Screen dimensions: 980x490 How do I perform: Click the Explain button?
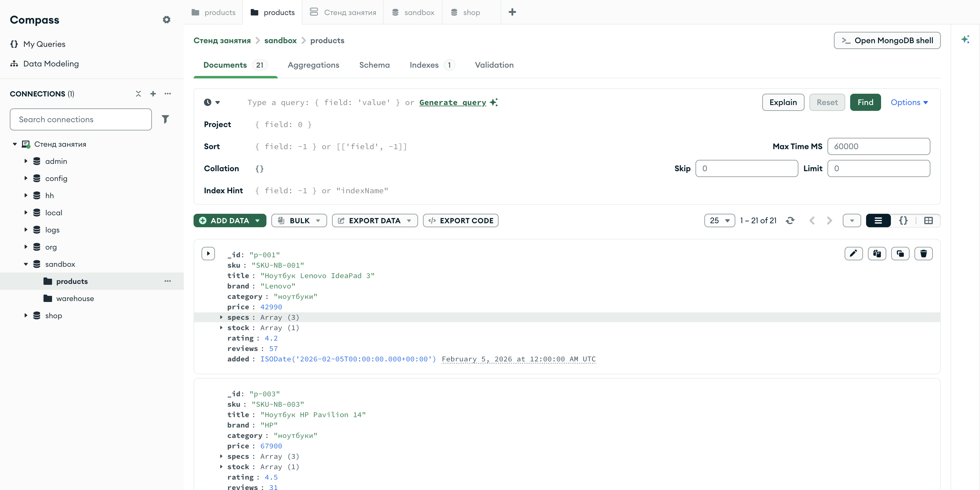click(x=783, y=102)
